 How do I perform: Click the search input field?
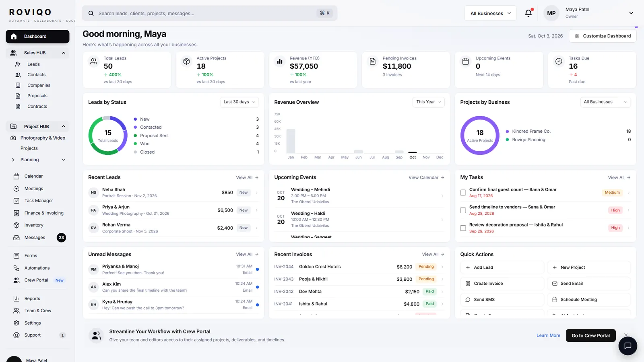click(209, 13)
